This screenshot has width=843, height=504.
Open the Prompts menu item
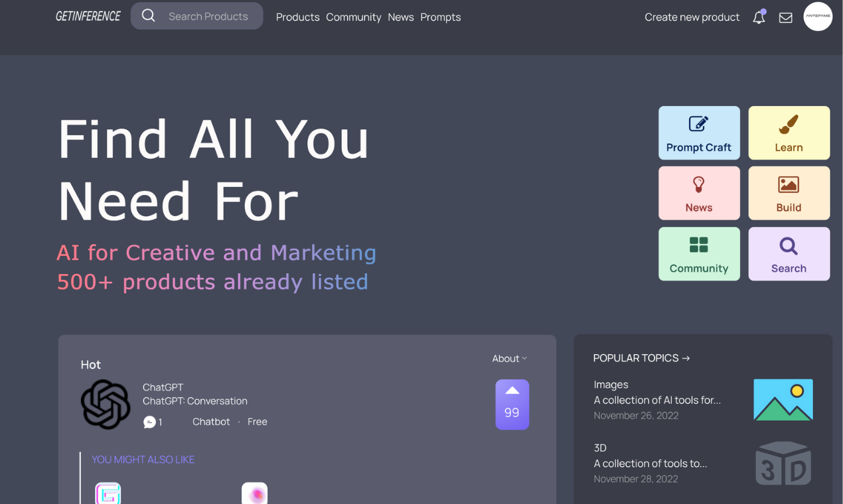(440, 17)
